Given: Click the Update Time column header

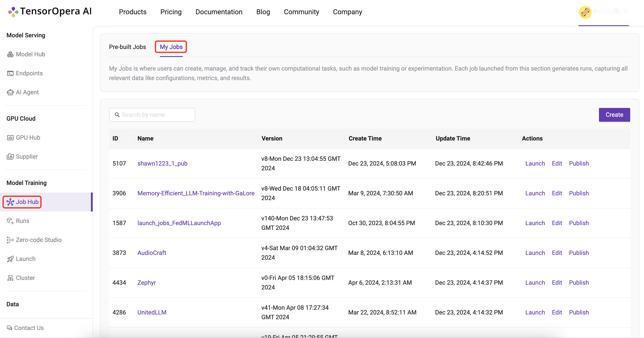Looking at the screenshot, I should click(x=453, y=138).
